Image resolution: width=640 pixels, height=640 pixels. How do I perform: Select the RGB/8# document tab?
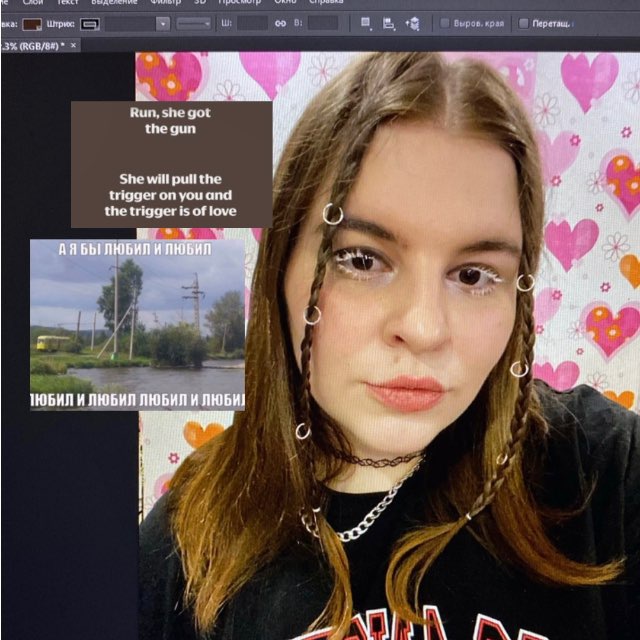[32, 46]
